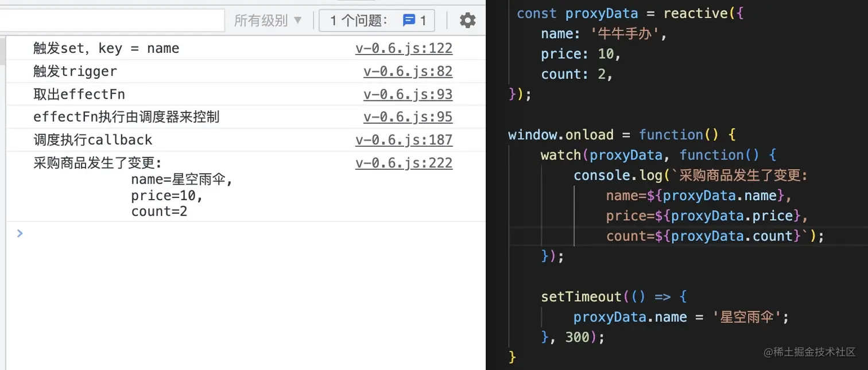Open source link v-0.6.js:222
Screen dimensions: 868x370
(x=404, y=162)
